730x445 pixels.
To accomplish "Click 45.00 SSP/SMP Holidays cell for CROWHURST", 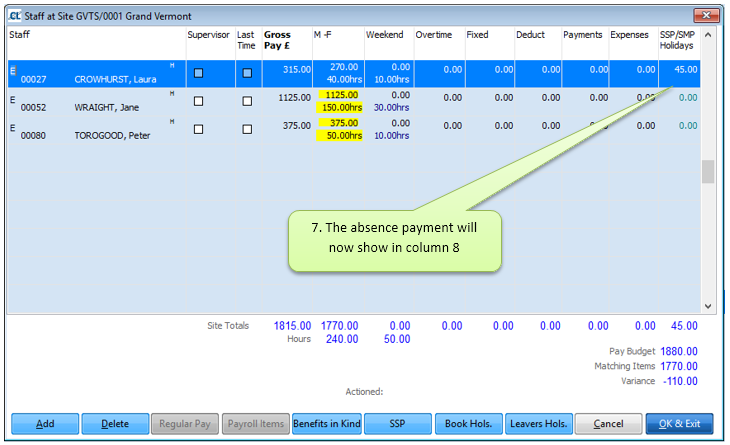I will tap(686, 70).
